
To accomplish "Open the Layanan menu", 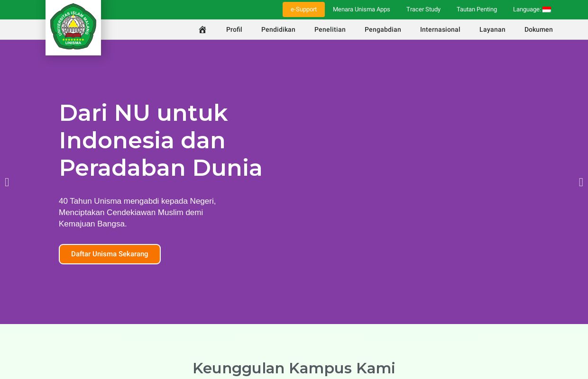I will click(492, 29).
